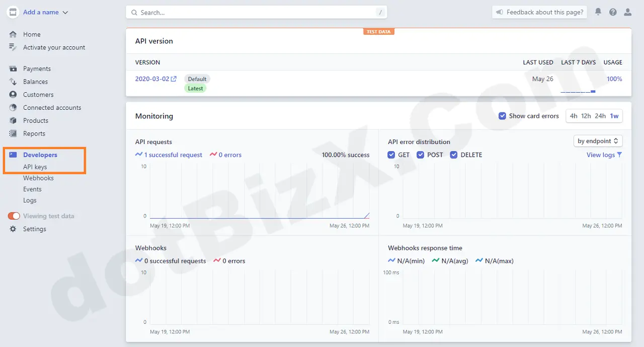Screen dimensions: 644x347
Task: Open API keys in Developers menu
Action: pyautogui.click(x=35, y=167)
